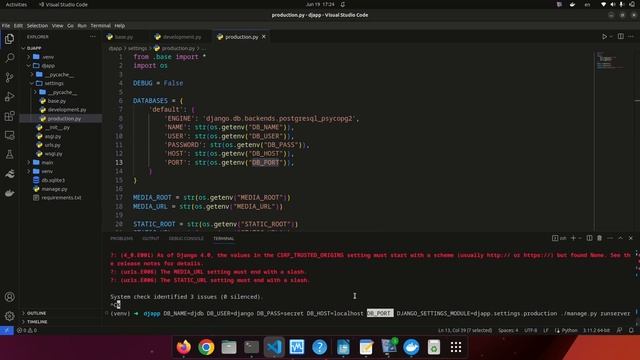Open notifications bell in status bar
This screenshot has width=640, height=360.
tap(631, 330)
